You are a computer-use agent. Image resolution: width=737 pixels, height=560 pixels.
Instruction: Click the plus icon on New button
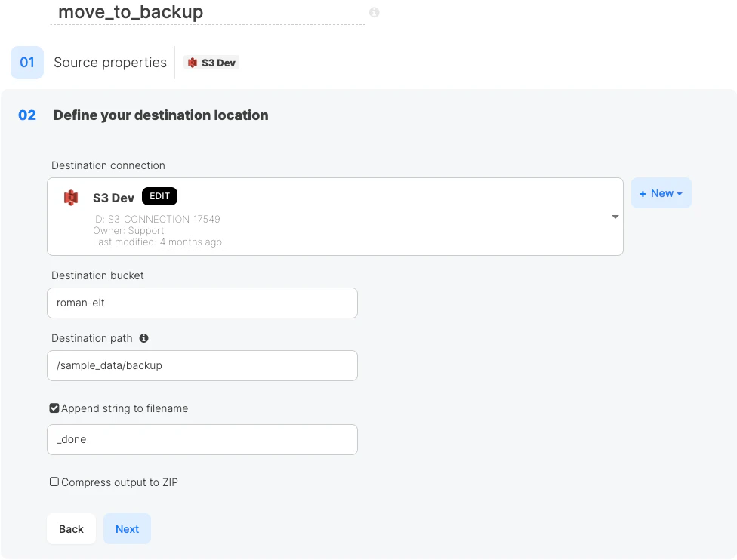(643, 193)
